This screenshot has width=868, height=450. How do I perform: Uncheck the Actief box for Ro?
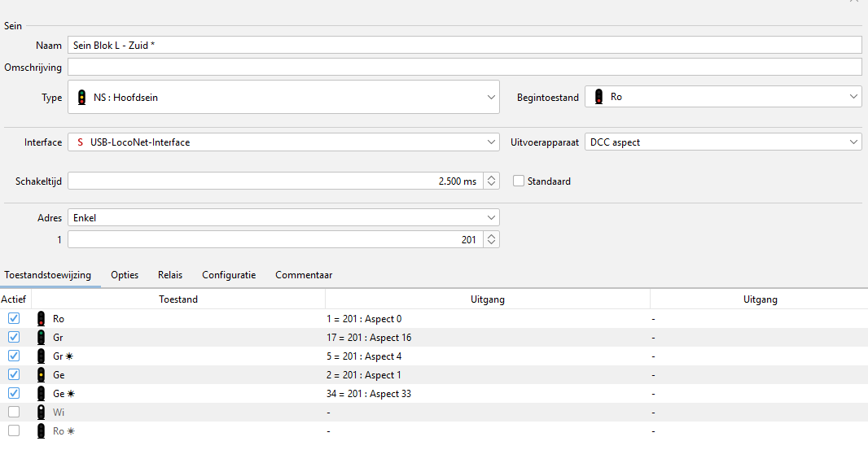(14, 319)
